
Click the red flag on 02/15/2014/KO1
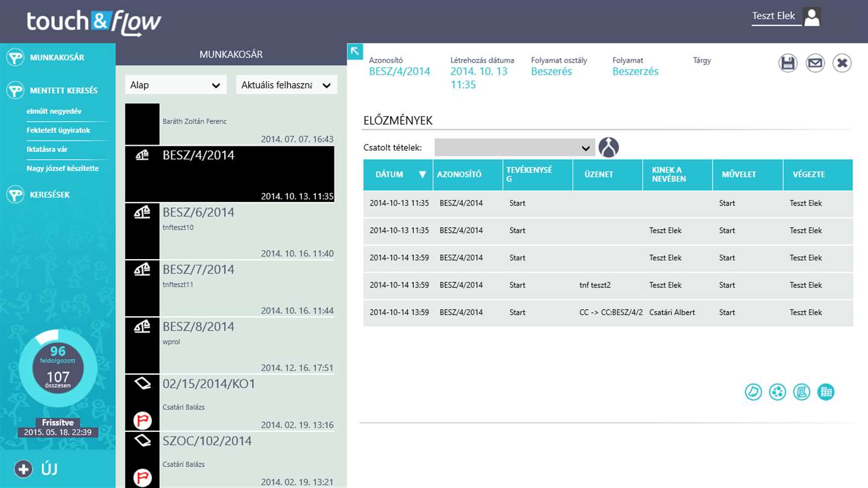tap(142, 420)
